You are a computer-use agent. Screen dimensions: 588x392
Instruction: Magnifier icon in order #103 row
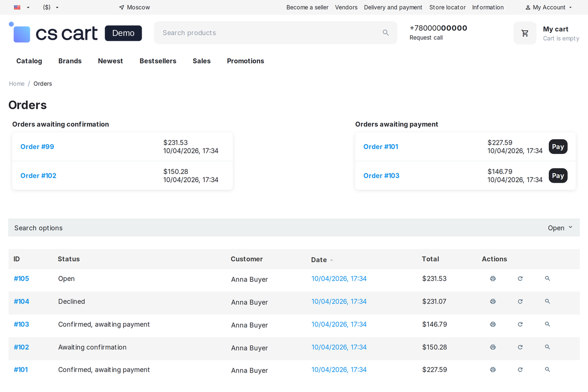pyautogui.click(x=547, y=324)
